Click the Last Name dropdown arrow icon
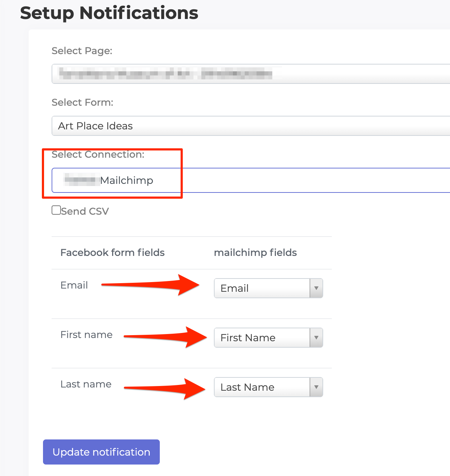This screenshot has width=450, height=476. (316, 387)
